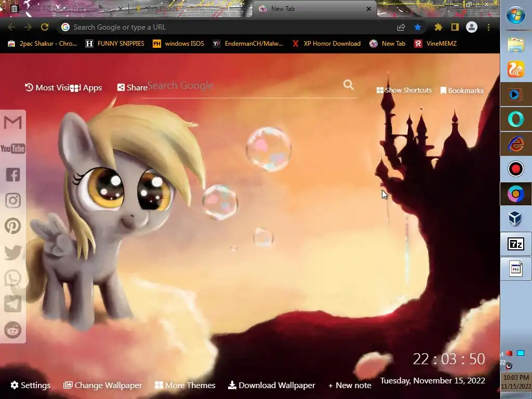Open YouTube shortcut in the sidebar

[13, 149]
